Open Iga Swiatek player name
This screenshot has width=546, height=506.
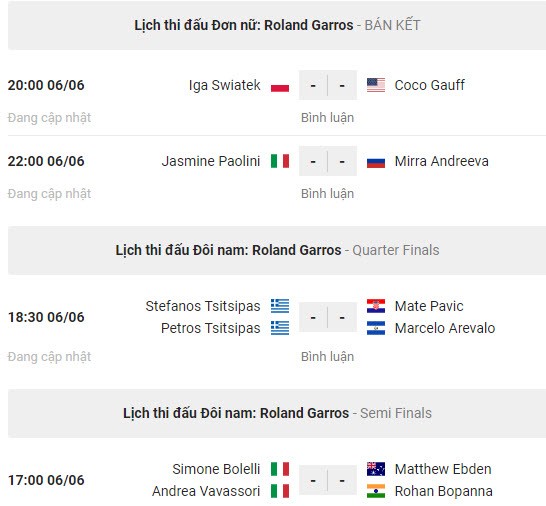pos(225,85)
